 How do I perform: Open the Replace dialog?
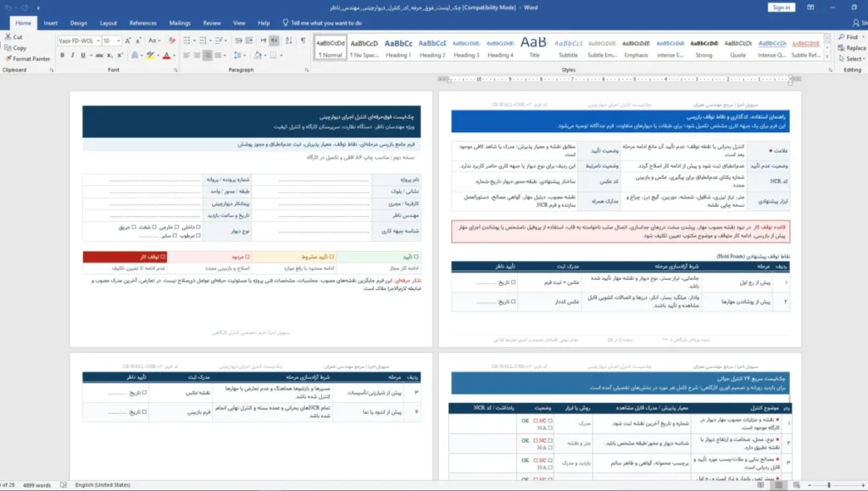tap(852, 47)
